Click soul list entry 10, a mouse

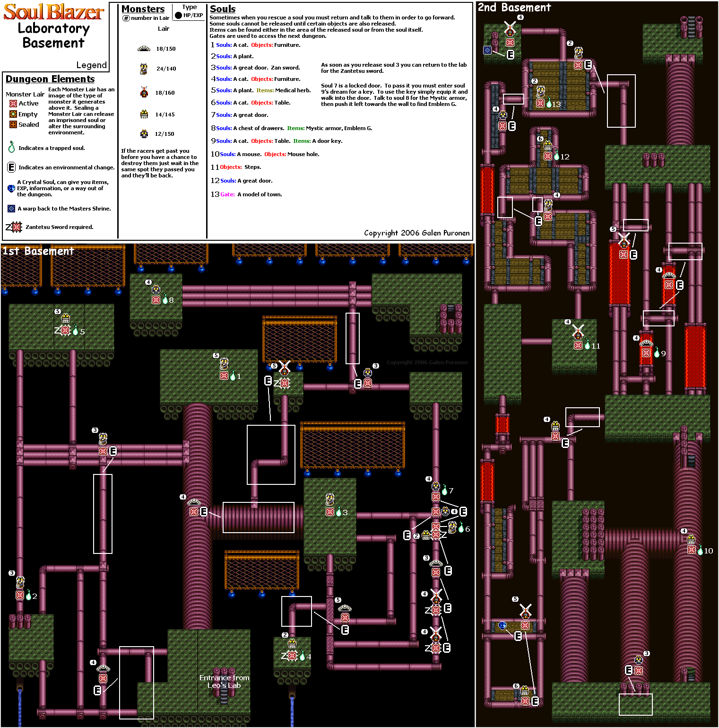tap(265, 154)
